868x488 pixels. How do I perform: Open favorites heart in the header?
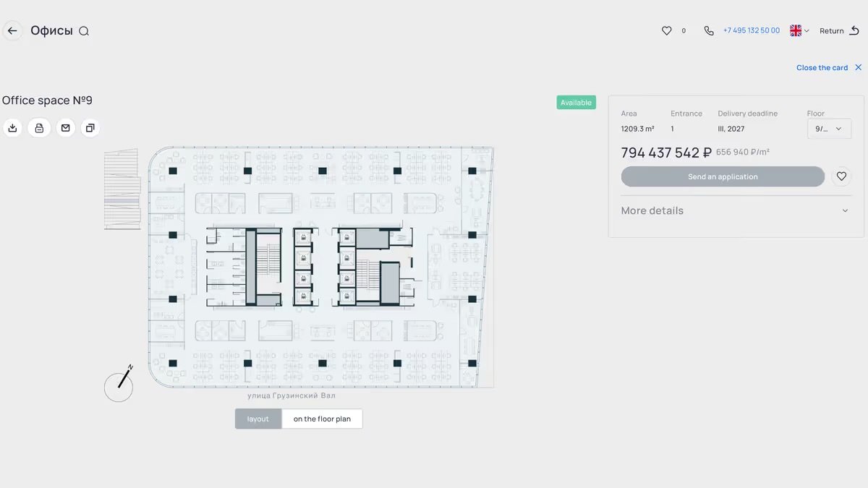coord(667,31)
